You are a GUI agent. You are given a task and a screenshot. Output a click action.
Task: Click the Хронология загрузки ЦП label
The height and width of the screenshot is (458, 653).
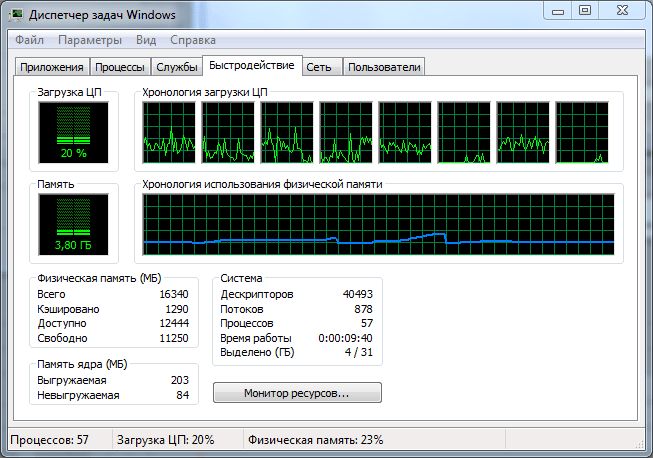click(205, 92)
